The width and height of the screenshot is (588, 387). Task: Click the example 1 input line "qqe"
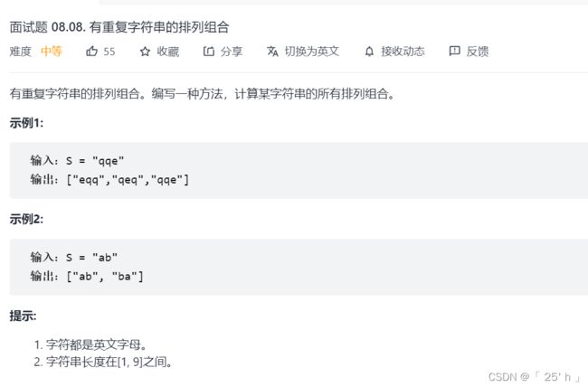77,161
